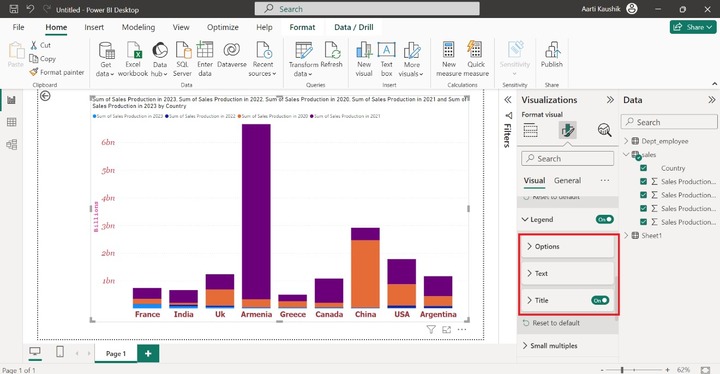Open Get data source menu
Screen dimensions: 720x374
[106, 59]
